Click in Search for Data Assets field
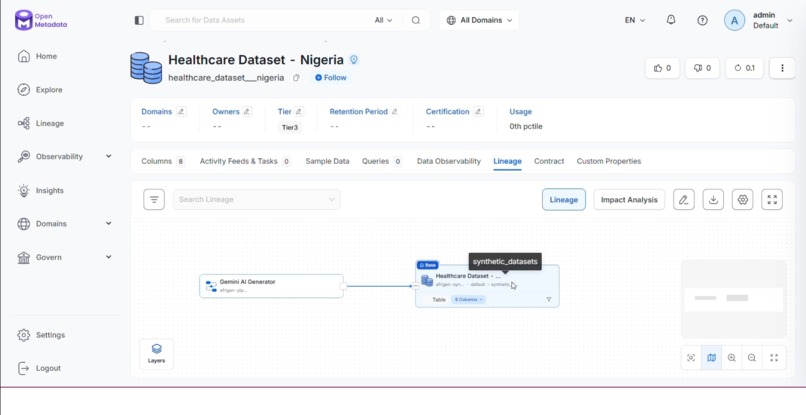This screenshot has width=806, height=415. (262, 20)
